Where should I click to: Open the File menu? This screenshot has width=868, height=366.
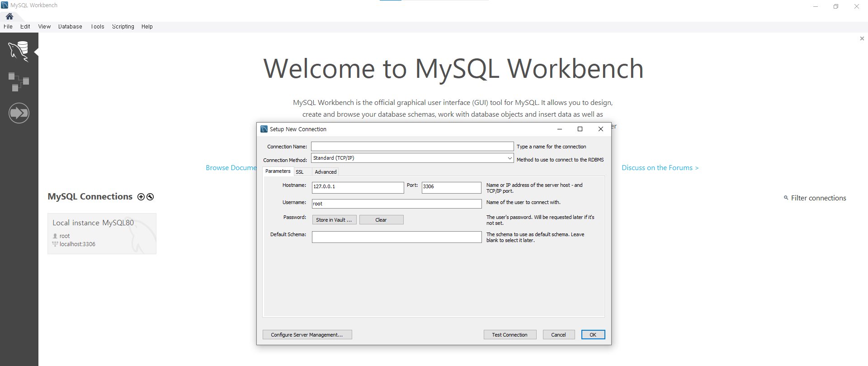point(8,27)
